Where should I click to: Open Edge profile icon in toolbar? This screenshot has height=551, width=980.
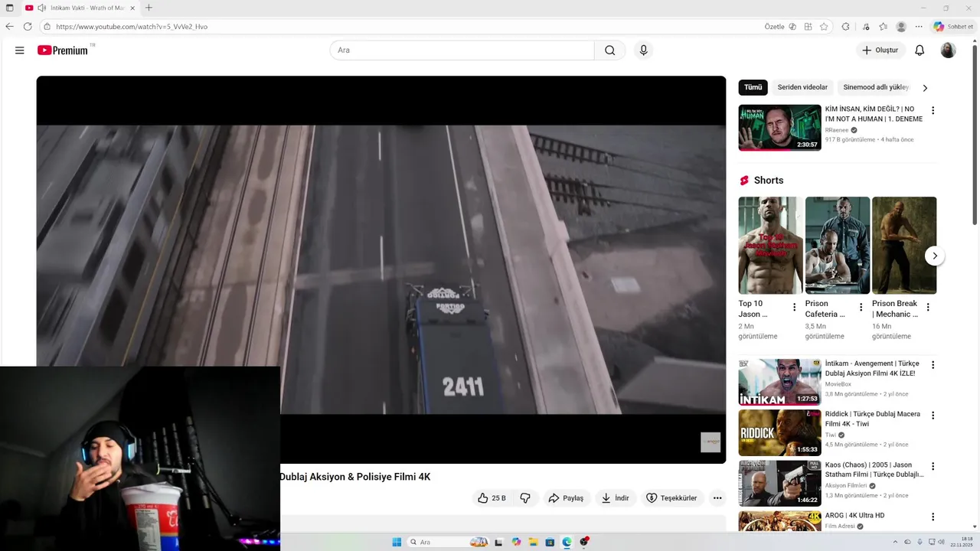[x=901, y=27]
